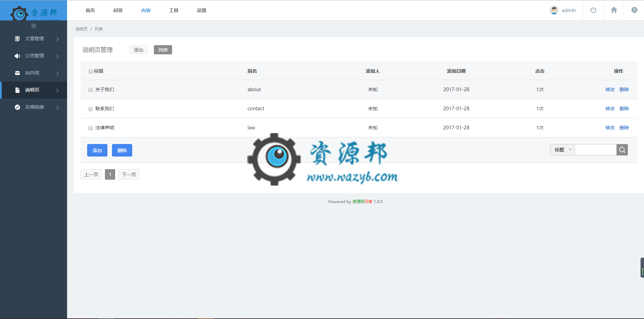Viewport: 644px width, 319px height.
Task: Check the 法律声明 row checkbox
Action: 91,128
